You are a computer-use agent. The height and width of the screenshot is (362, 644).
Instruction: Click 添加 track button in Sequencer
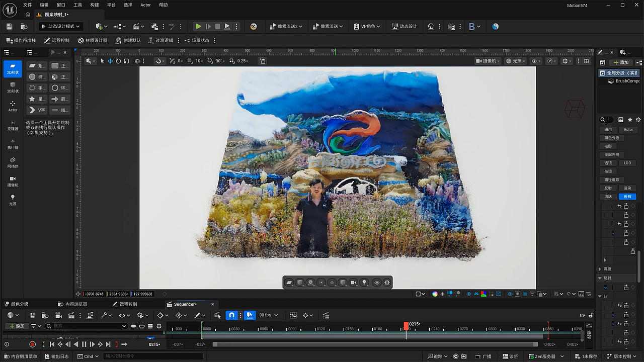tap(17, 326)
